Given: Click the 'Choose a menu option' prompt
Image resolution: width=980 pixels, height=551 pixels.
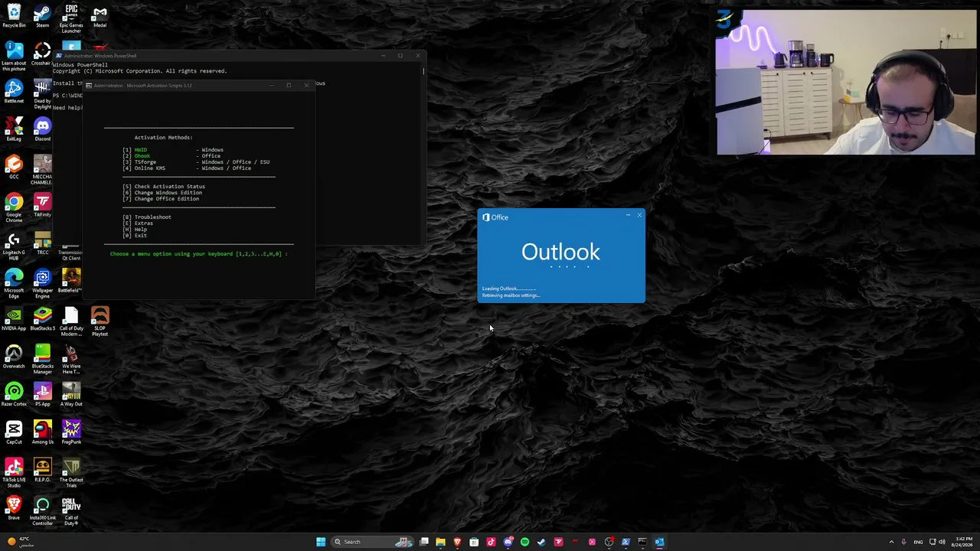Looking at the screenshot, I should coord(198,254).
